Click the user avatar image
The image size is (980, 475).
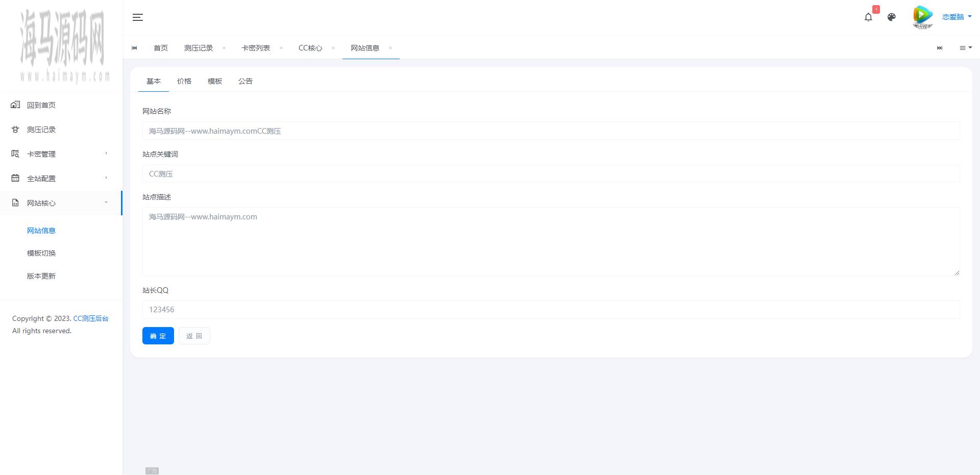(x=923, y=17)
